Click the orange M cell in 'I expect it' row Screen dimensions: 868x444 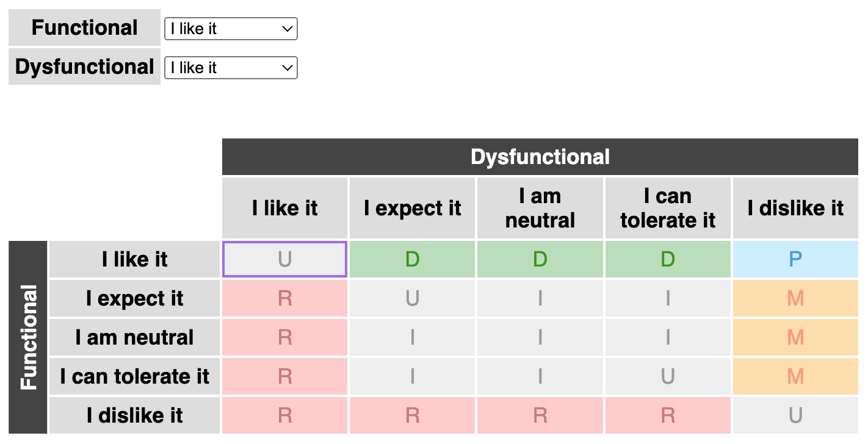click(x=795, y=298)
